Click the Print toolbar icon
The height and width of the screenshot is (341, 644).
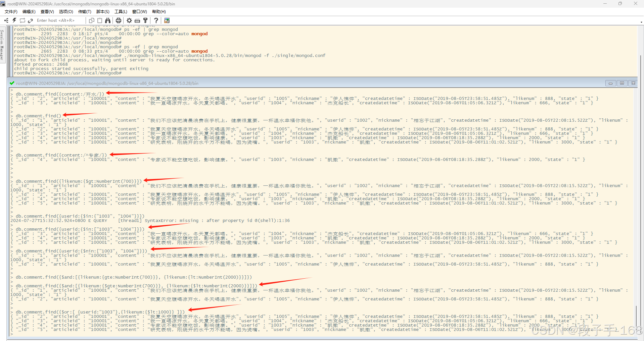coord(119,20)
